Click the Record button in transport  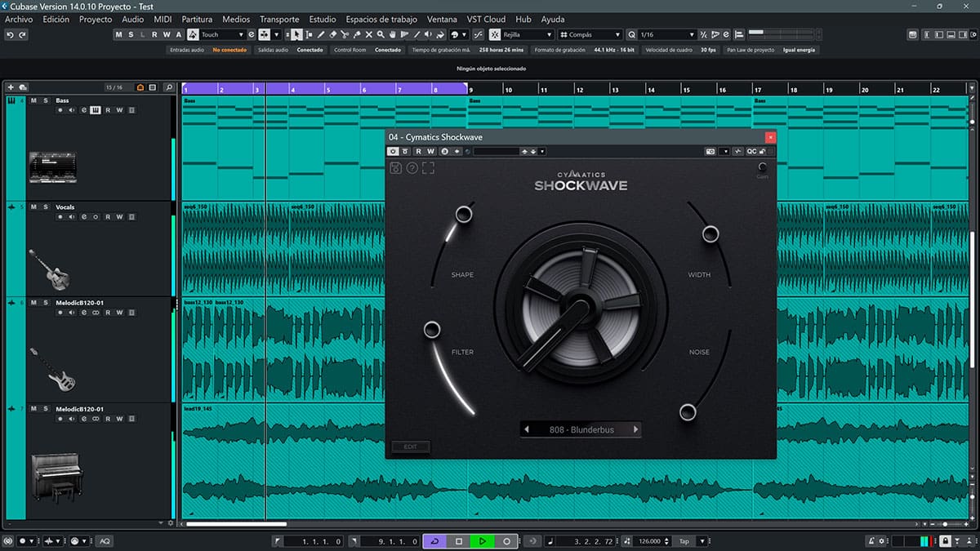pos(506,541)
